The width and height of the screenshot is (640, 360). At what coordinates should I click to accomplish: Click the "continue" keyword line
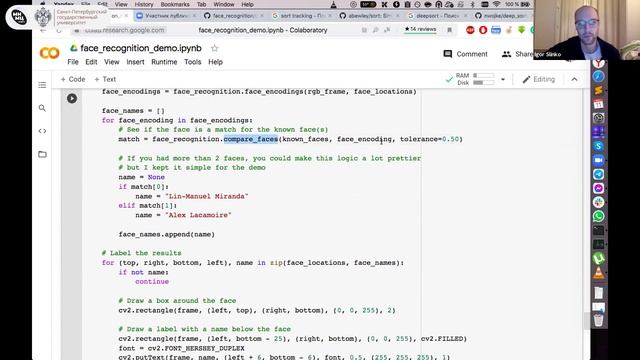[152, 282]
